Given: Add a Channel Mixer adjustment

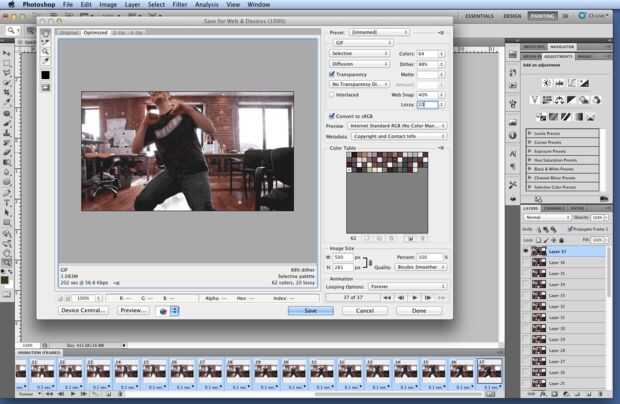Looking at the screenshot, I should tap(596, 100).
